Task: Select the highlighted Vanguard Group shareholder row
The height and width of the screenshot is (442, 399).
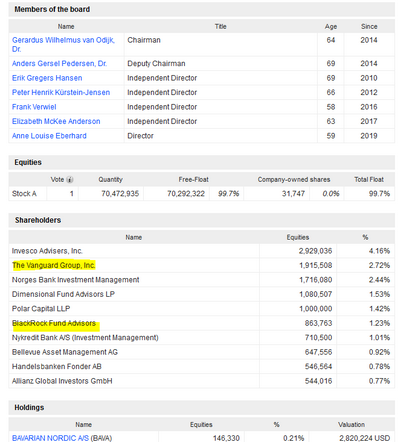Action: (201, 265)
